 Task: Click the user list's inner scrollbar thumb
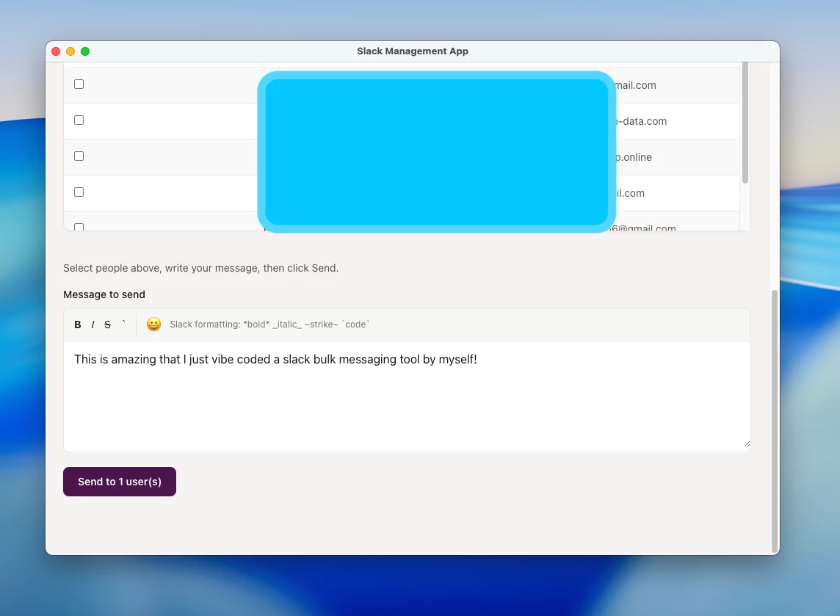[745, 123]
